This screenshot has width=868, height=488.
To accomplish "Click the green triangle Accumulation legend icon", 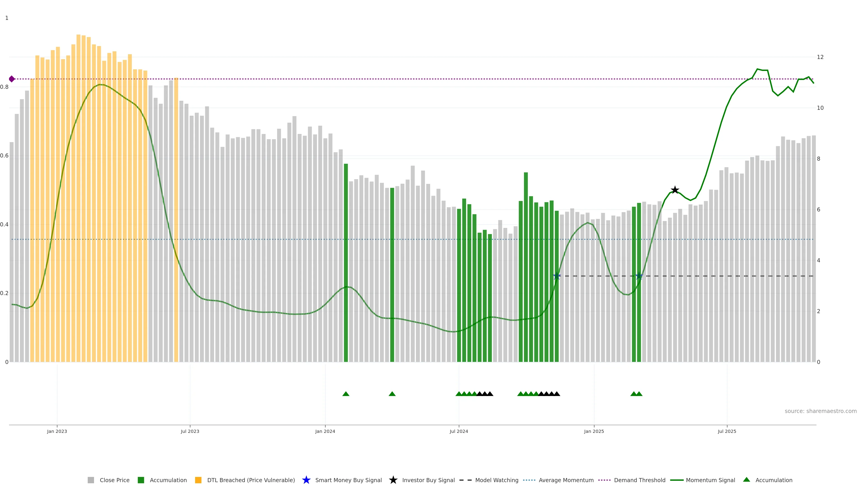I will 746,480.
